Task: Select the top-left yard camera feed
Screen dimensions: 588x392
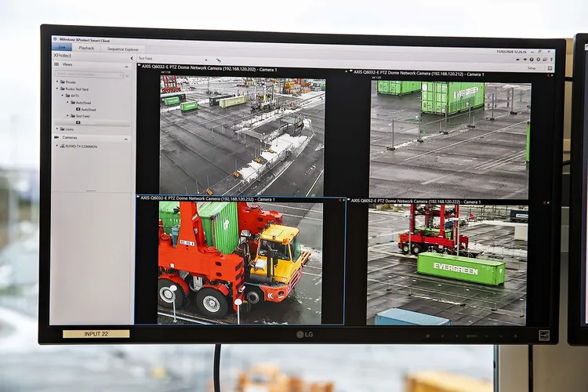Action: pyautogui.click(x=241, y=135)
